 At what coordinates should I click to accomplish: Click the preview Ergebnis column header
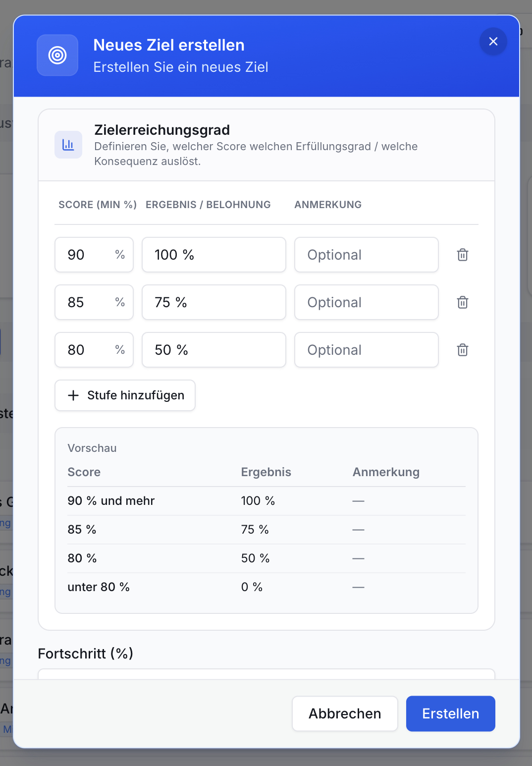pyautogui.click(x=266, y=472)
